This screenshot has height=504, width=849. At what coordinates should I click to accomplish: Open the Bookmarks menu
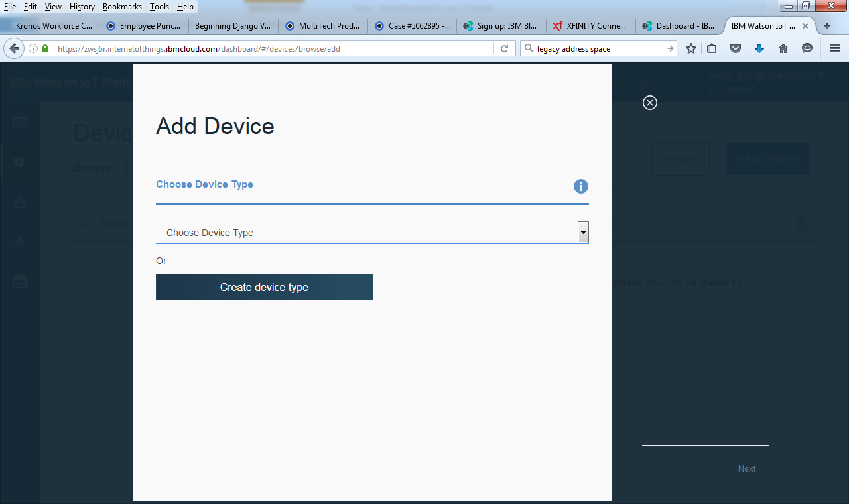tap(122, 7)
